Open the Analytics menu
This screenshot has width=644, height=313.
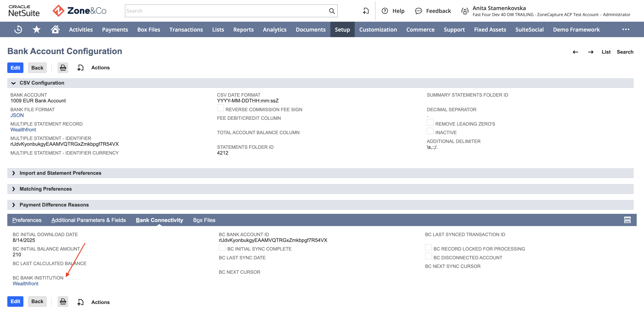pyautogui.click(x=275, y=29)
